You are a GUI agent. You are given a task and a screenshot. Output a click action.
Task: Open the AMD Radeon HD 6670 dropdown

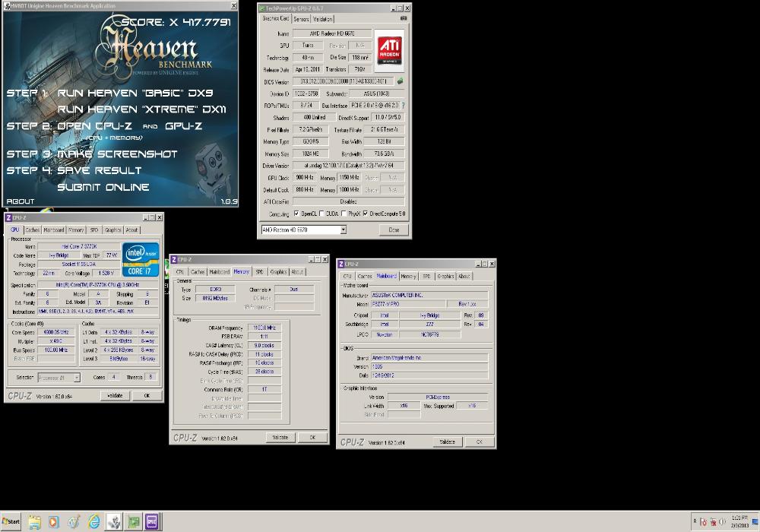(x=344, y=230)
